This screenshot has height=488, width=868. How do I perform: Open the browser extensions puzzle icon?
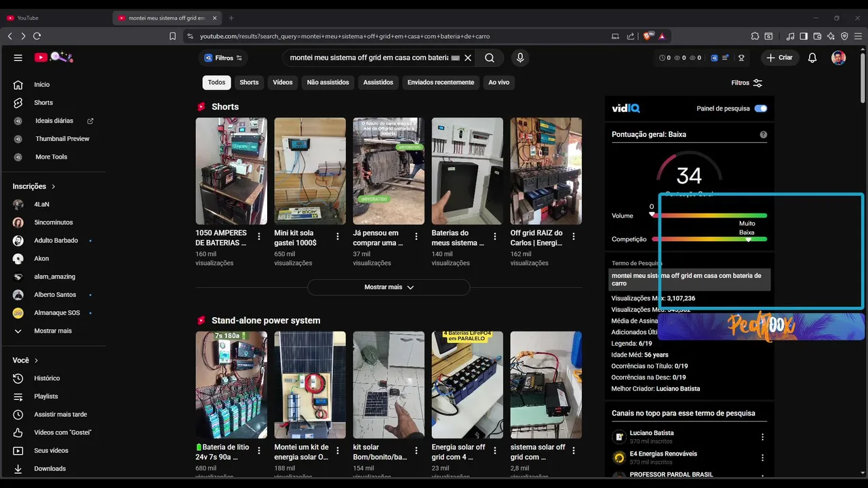[755, 36]
